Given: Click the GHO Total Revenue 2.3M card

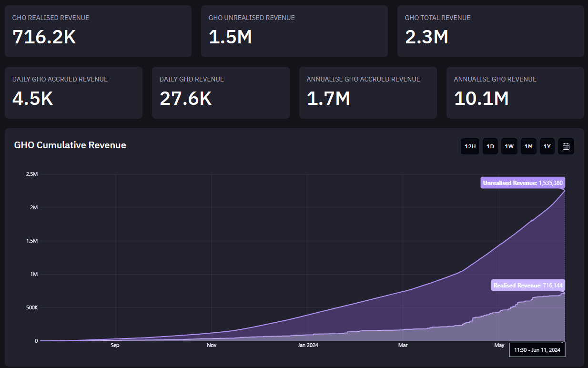Looking at the screenshot, I should [490, 31].
